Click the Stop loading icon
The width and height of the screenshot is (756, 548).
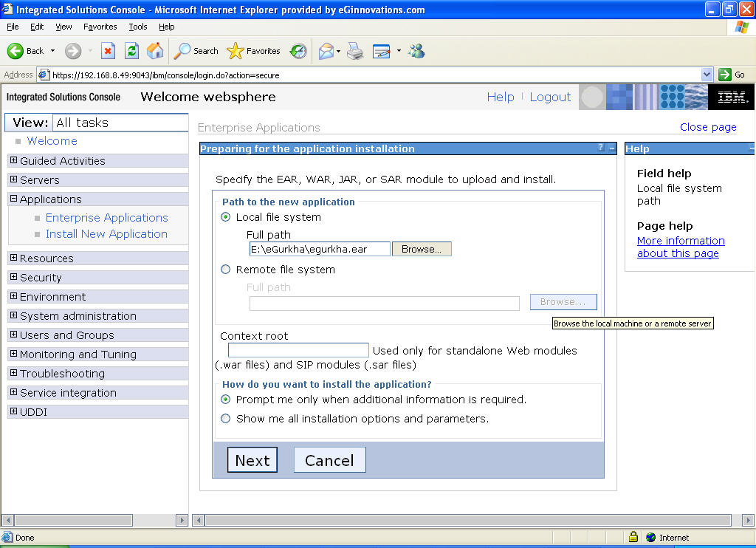108,51
